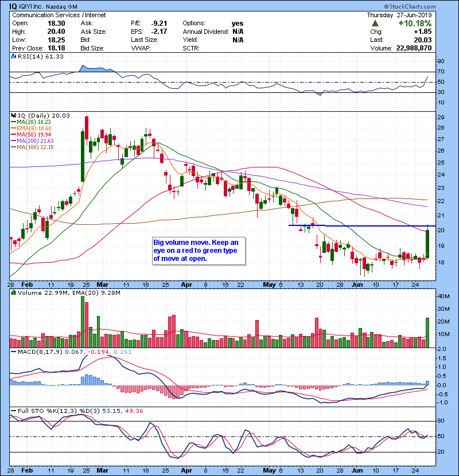Click the 90 level on RSI axis
The width and height of the screenshot is (459, 476).
pyautogui.click(x=441, y=61)
